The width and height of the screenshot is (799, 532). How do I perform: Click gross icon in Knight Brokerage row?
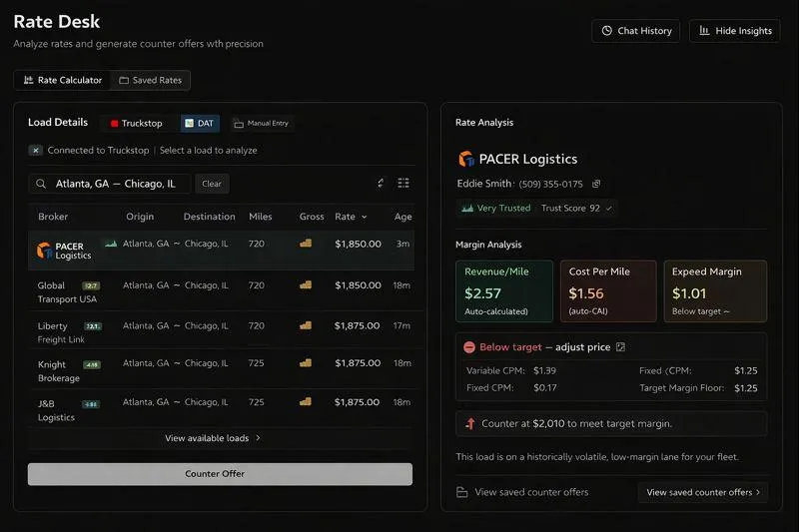coord(306,363)
